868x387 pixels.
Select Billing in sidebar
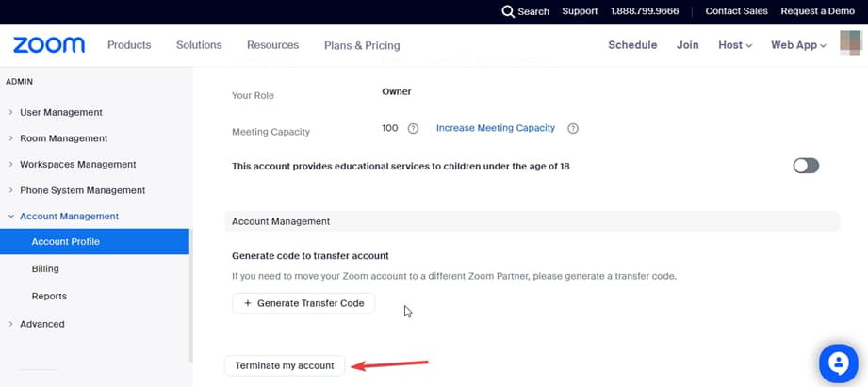click(x=45, y=268)
